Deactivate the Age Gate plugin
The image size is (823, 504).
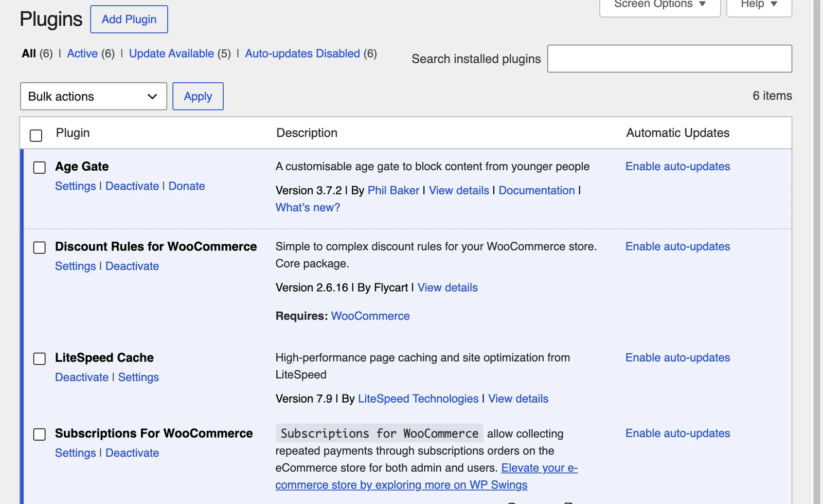point(132,186)
